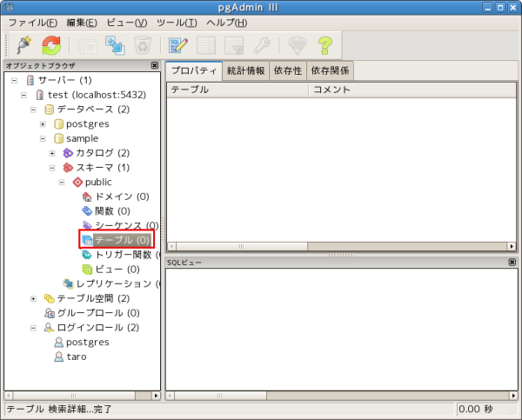
Task: Click the テーブル column header
Action: pos(238,90)
